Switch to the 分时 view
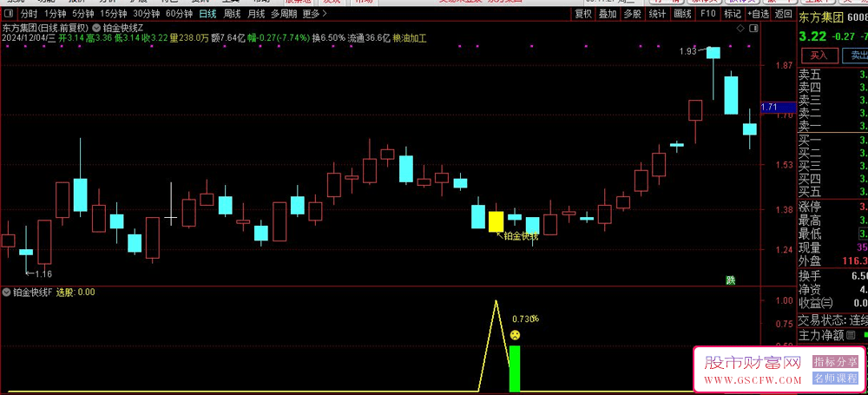The height and width of the screenshot is (395, 868). 30,14
